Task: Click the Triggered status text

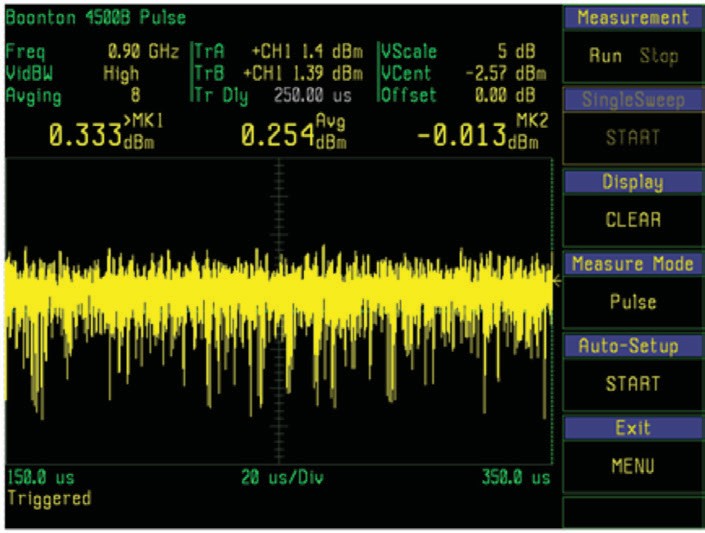Action: point(49,499)
